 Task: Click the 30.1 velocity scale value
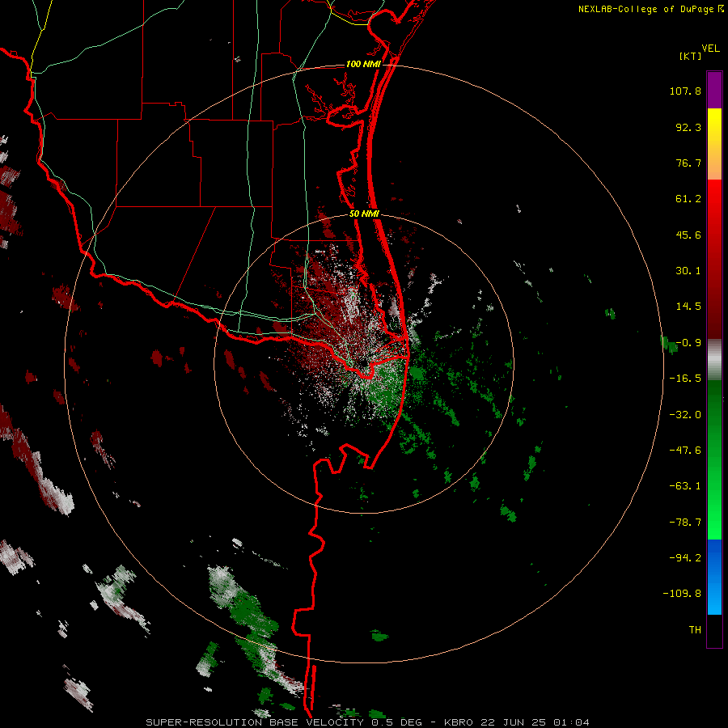[688, 271]
